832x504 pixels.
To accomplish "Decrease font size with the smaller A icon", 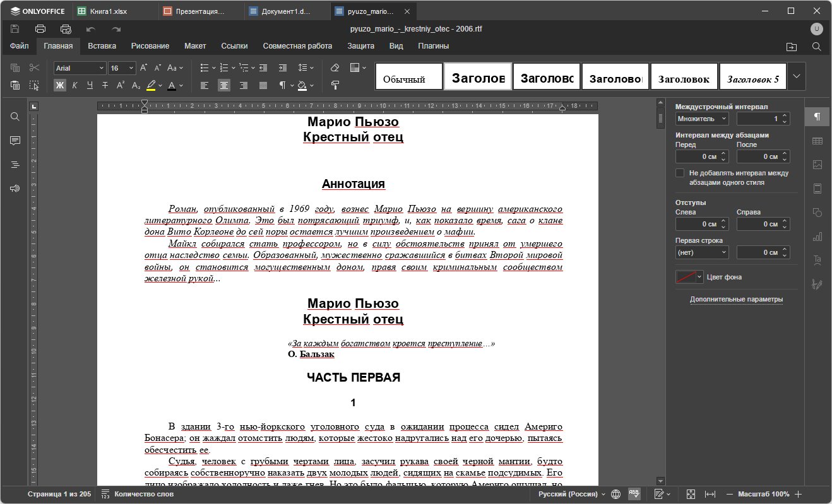I will click(158, 67).
